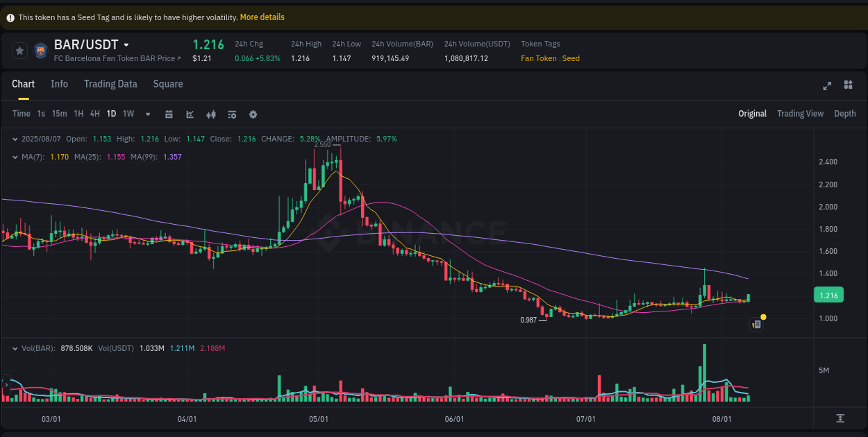Switch to the Trading Data tab
This screenshot has width=868, height=437.
point(110,83)
